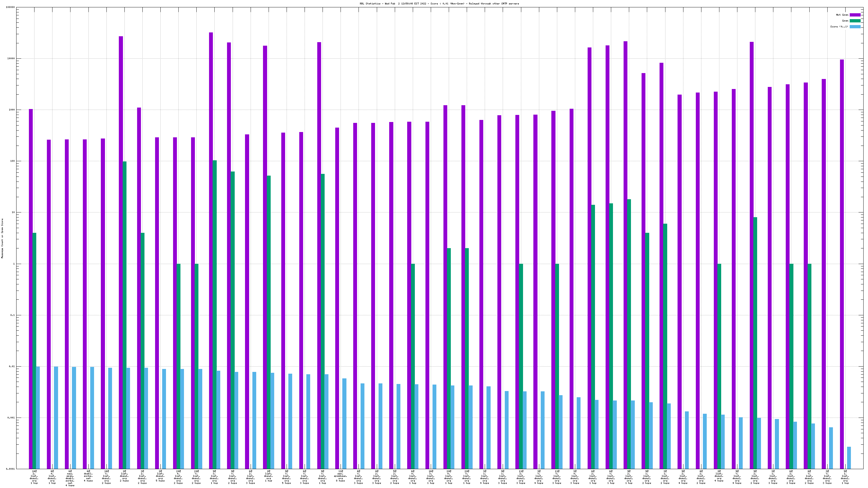Click the 0.1 y-axis tick label

(13, 315)
